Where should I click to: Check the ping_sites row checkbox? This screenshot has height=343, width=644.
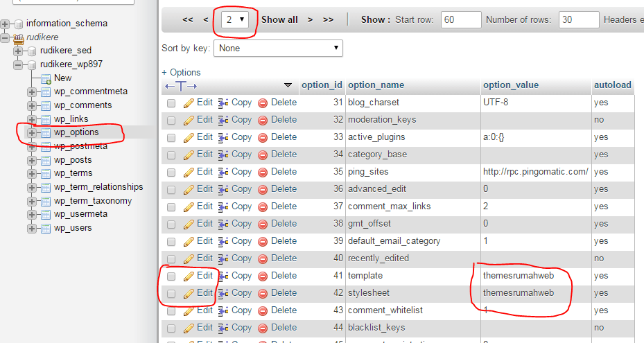tap(171, 172)
